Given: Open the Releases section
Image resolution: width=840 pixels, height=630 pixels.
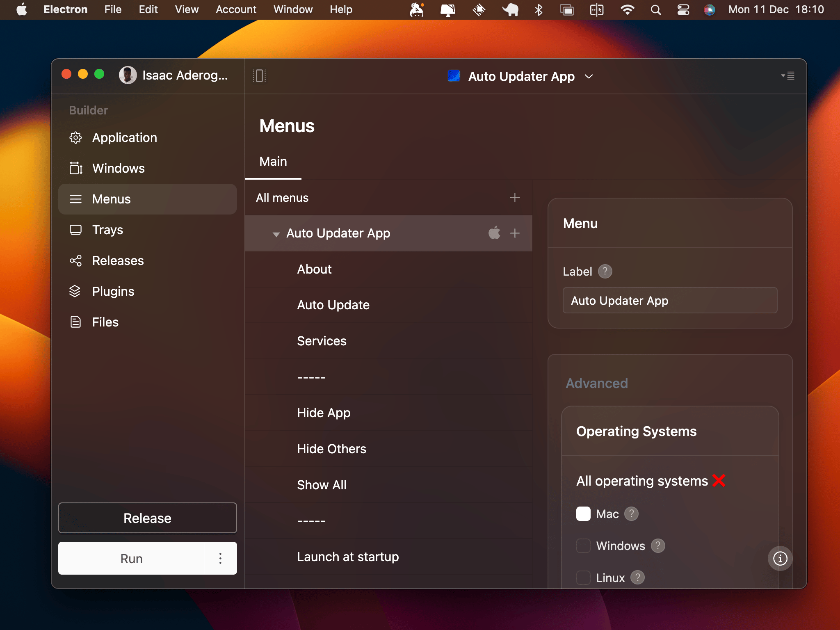Looking at the screenshot, I should [118, 260].
